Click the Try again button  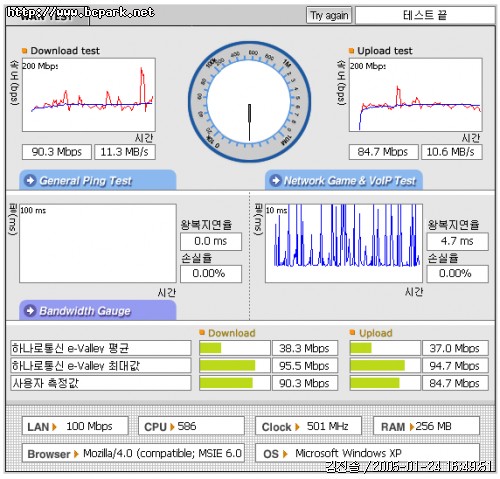click(x=329, y=15)
